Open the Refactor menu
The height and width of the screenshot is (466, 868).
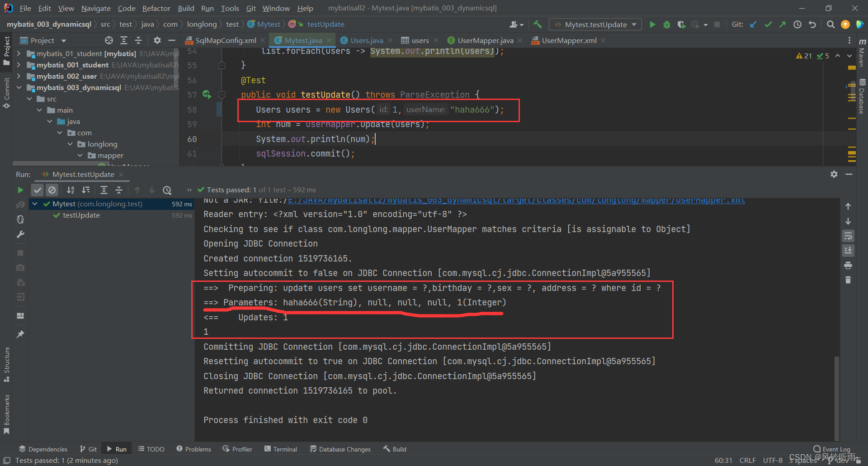156,8
